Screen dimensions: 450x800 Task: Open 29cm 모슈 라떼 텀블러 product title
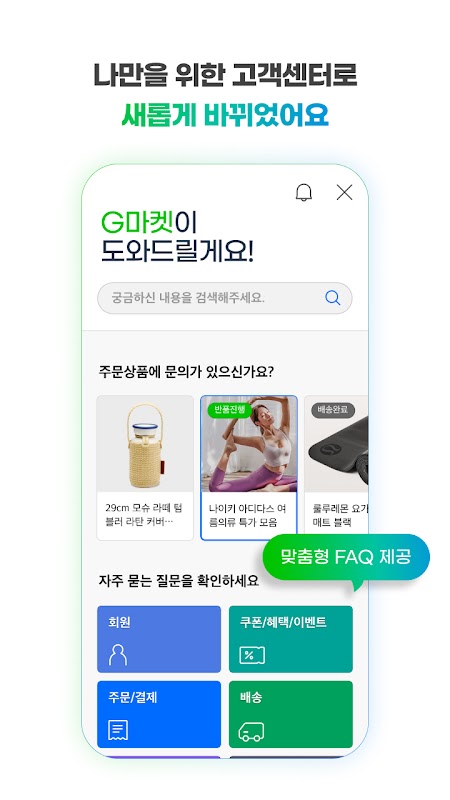[x=143, y=515]
